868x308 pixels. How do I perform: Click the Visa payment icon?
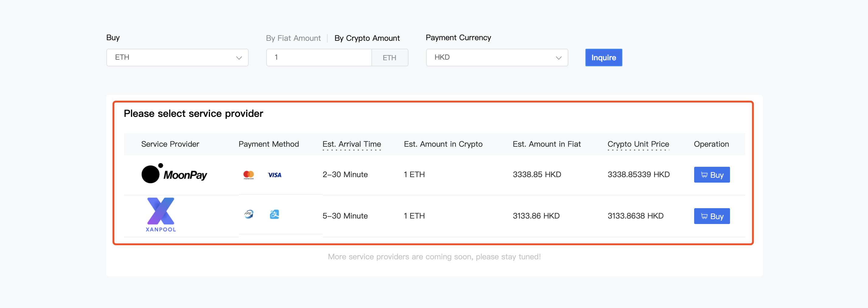tap(274, 175)
